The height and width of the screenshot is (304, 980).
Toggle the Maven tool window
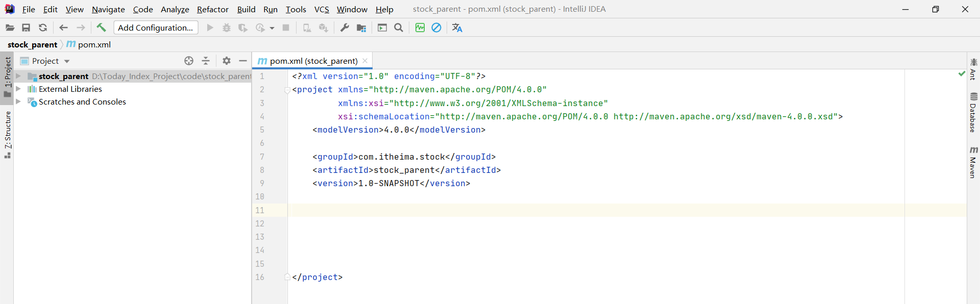(973, 162)
